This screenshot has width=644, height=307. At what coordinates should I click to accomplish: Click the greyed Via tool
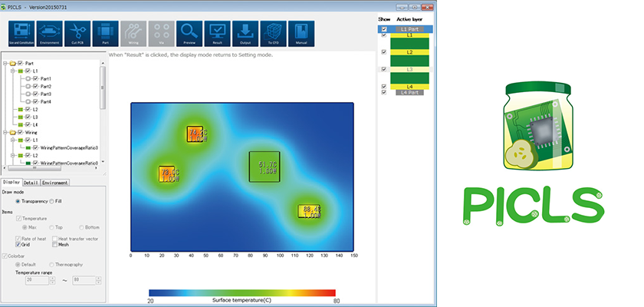162,34
